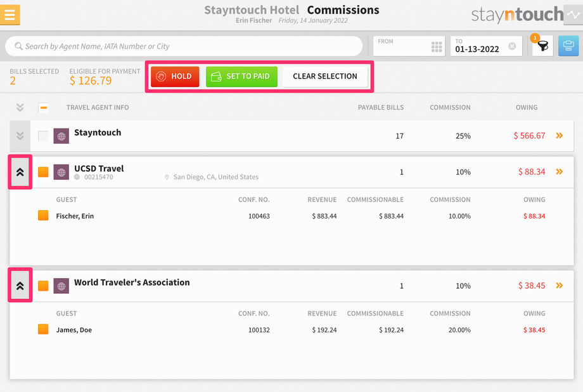
Task: Click eligible for payment $ 126.79
Action: click(91, 80)
